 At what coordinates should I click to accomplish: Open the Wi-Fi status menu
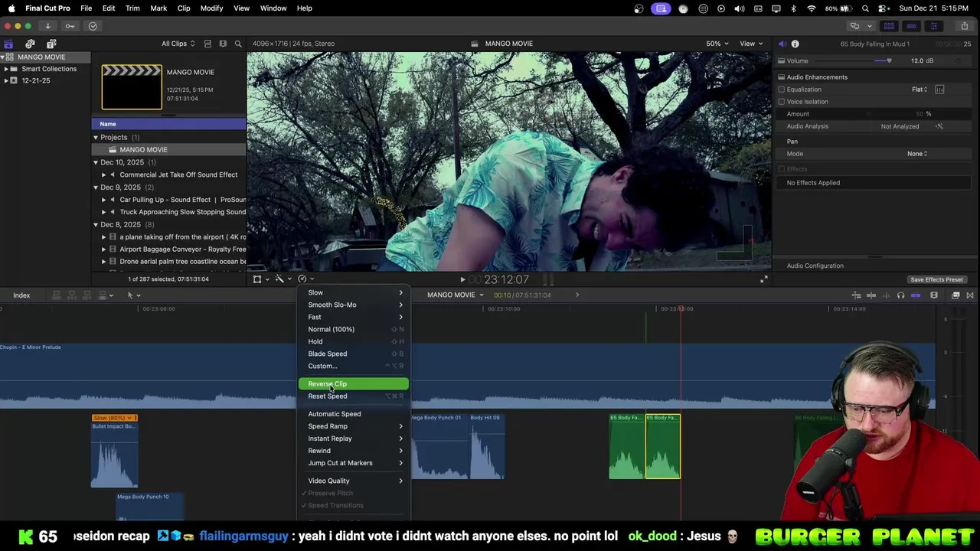812,8
